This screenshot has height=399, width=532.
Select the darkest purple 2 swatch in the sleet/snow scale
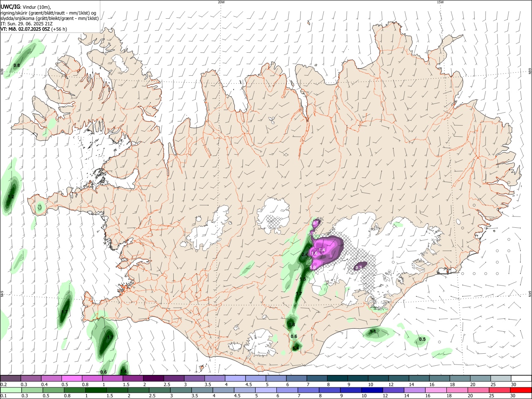(x=153, y=379)
